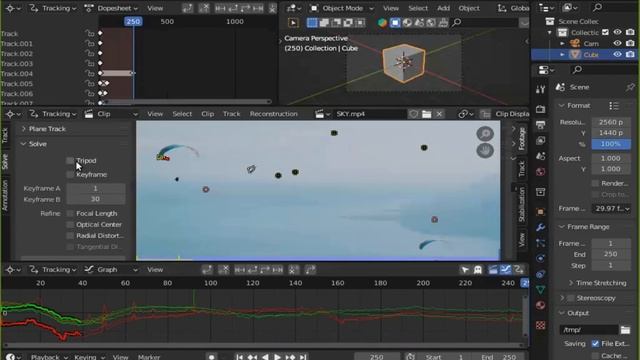The height and width of the screenshot is (360, 640).
Task: Toggle show tracks motion curve icon
Action: (x=506, y=269)
